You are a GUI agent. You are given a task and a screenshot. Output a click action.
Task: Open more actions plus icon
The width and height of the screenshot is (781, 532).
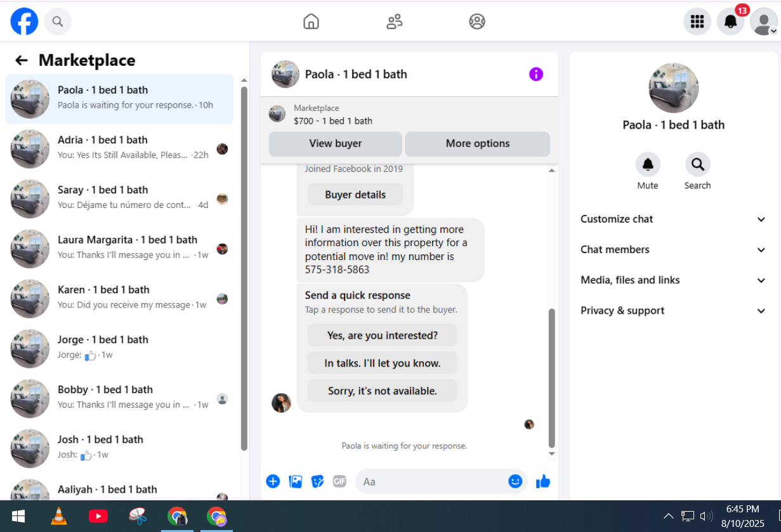tap(273, 481)
